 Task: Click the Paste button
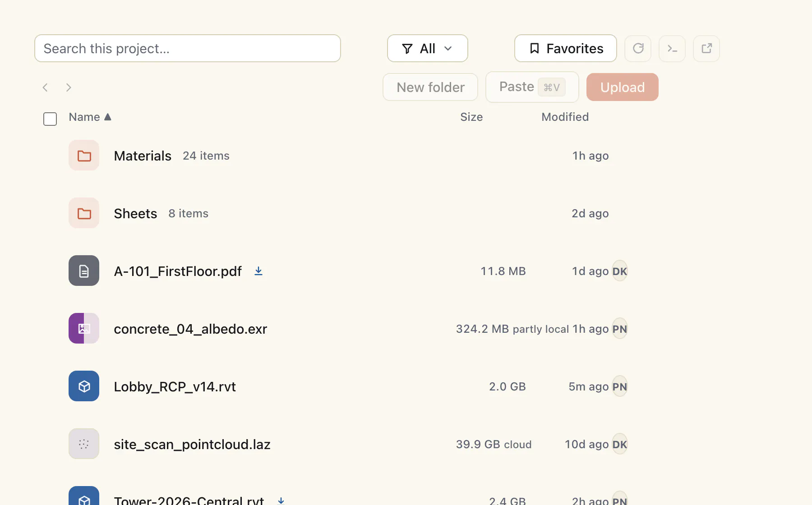point(532,87)
